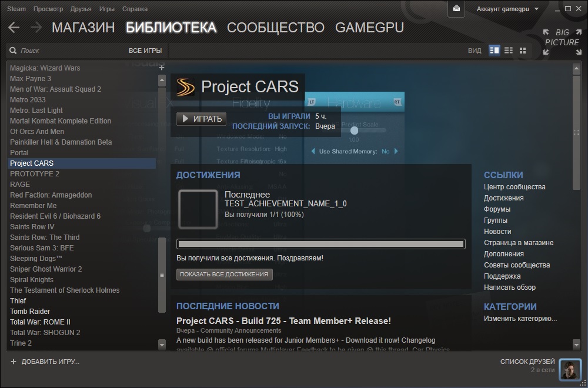
Task: Click the main panel scroll up arrow
Action: [x=577, y=68]
